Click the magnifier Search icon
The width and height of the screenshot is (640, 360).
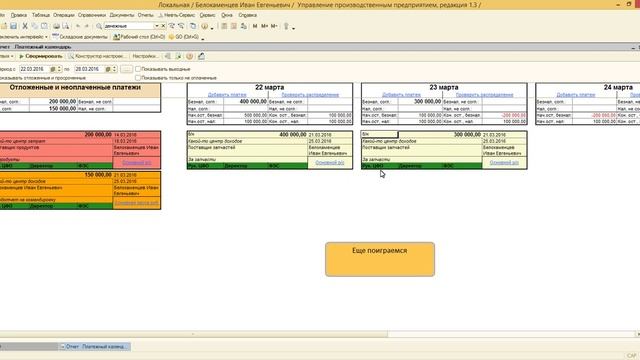(99, 26)
